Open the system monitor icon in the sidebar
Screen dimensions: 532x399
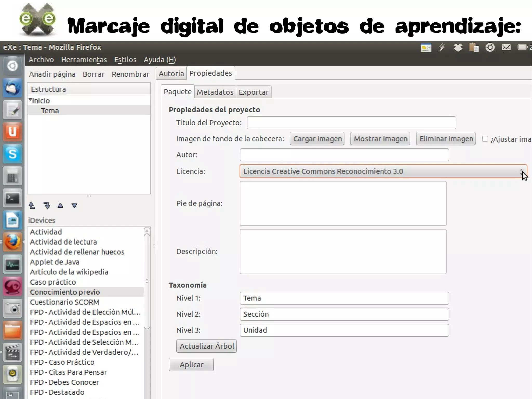click(12, 264)
